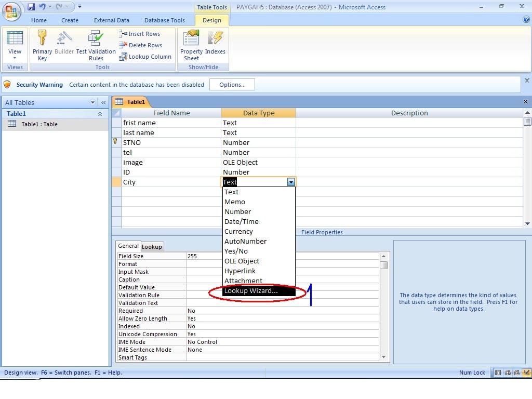532x399 pixels.
Task: Click the Office button
Action: click(12, 10)
